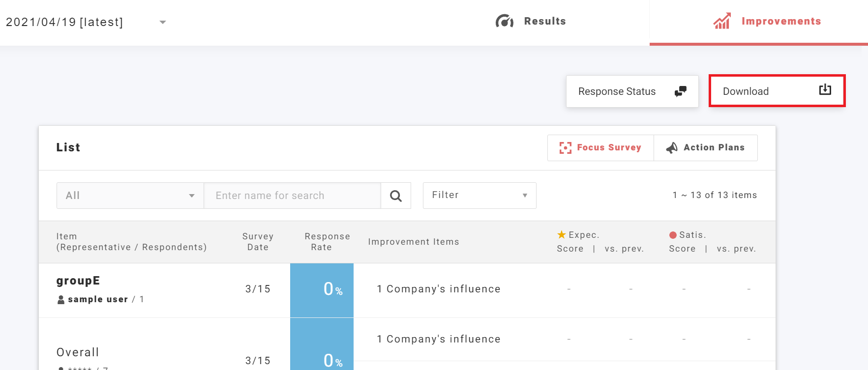Select the Overall item name
This screenshot has height=370, width=868.
[x=78, y=352]
